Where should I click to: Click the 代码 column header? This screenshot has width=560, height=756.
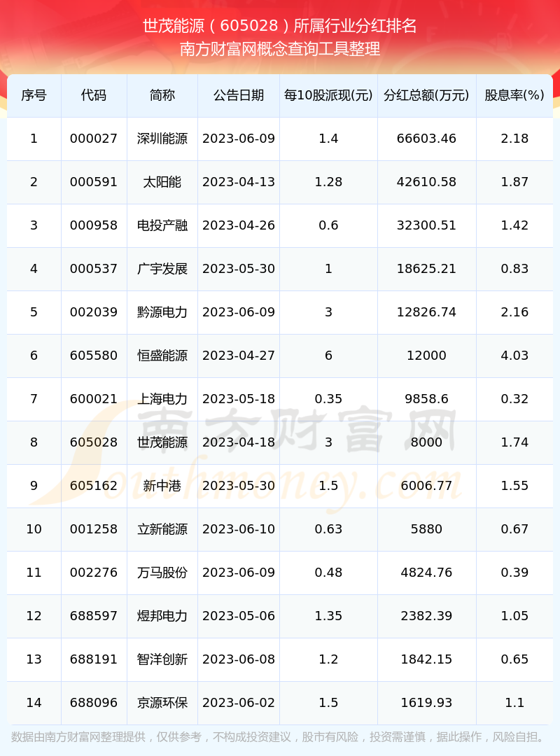pos(94,95)
